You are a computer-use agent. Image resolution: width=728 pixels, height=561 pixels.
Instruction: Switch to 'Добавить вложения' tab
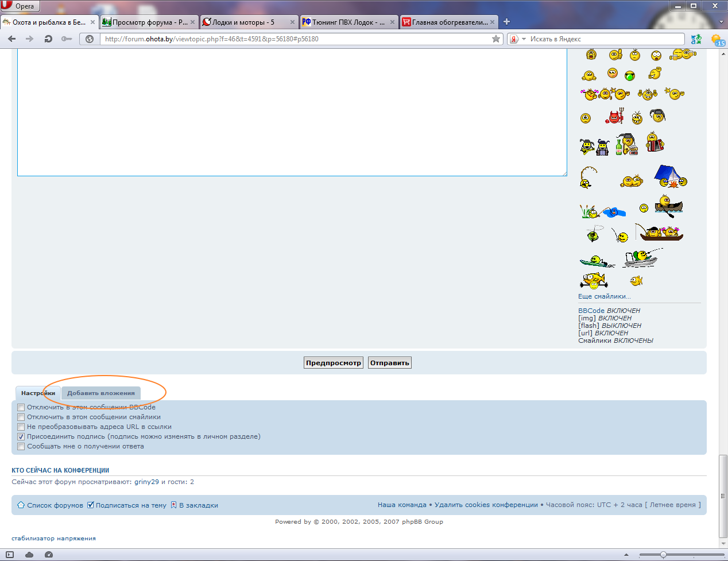(101, 393)
